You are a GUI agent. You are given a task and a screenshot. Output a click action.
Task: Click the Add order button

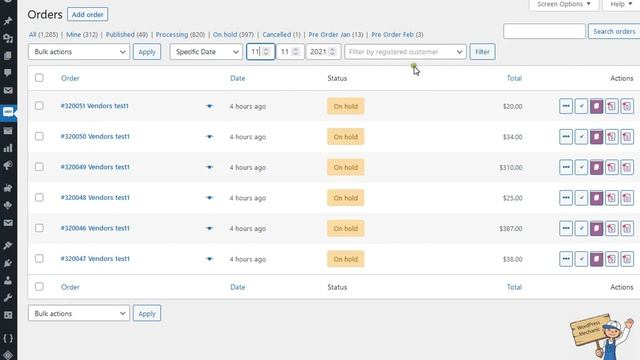point(87,15)
